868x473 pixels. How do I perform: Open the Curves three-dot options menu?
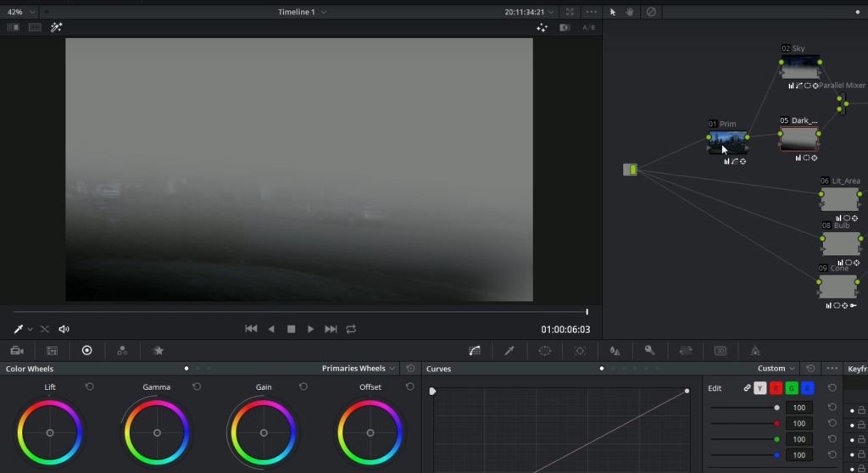click(x=832, y=369)
